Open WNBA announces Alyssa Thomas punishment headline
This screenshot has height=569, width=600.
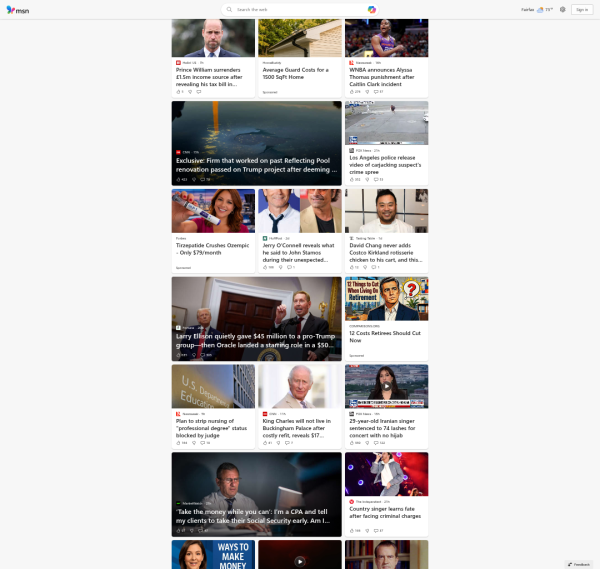(x=382, y=77)
